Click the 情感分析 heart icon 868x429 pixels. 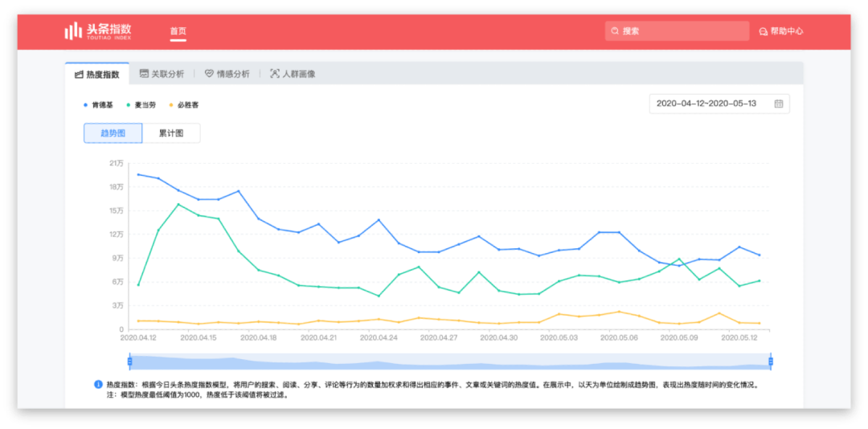(x=209, y=74)
